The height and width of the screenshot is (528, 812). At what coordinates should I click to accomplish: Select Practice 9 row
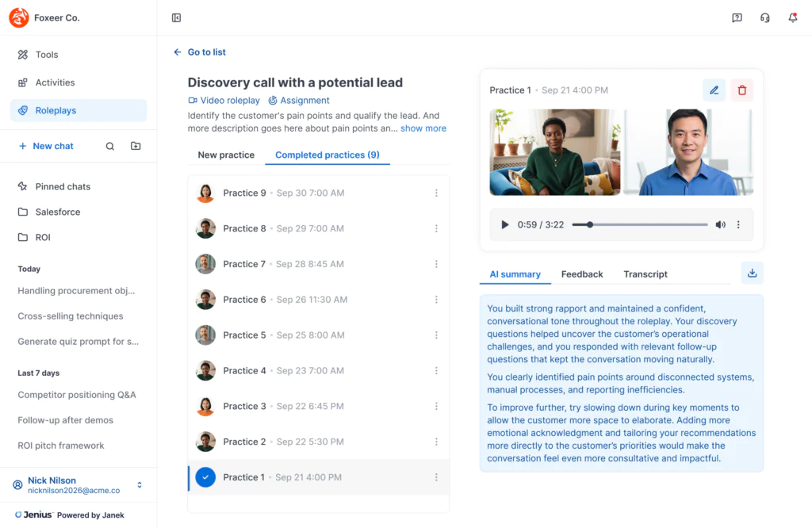[319, 193]
